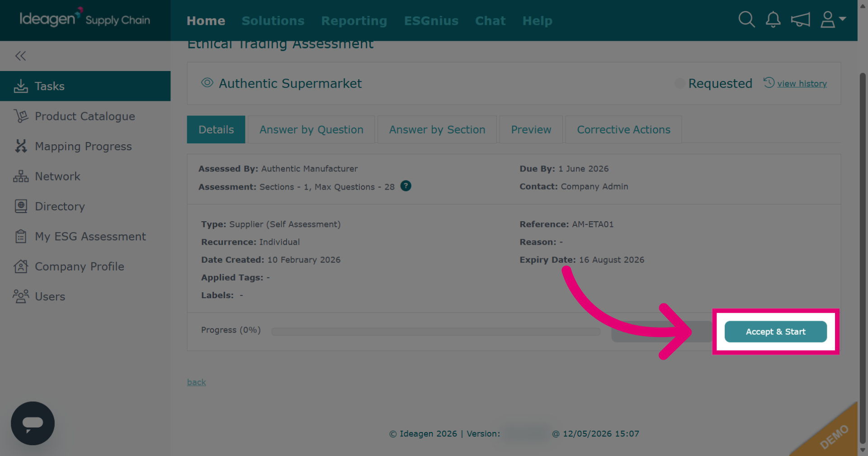Open Product Catalogue in the sidebar
868x456 pixels.
click(x=85, y=116)
